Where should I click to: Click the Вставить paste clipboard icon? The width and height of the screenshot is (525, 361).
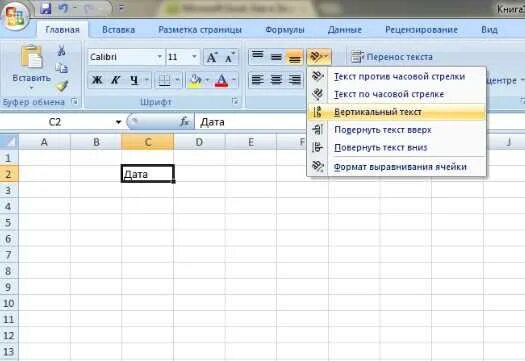tap(31, 57)
